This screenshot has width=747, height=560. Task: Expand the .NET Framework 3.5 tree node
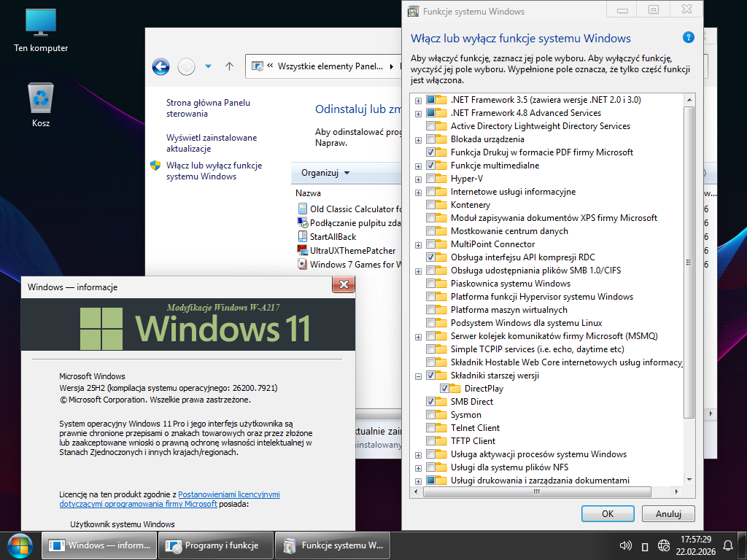(x=418, y=100)
